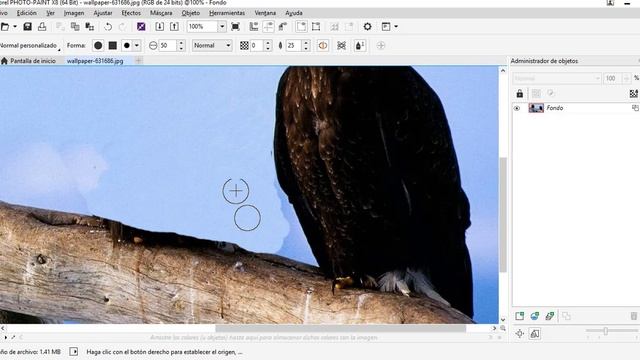Open the Objeto menu
The image size is (640, 360).
click(191, 13)
